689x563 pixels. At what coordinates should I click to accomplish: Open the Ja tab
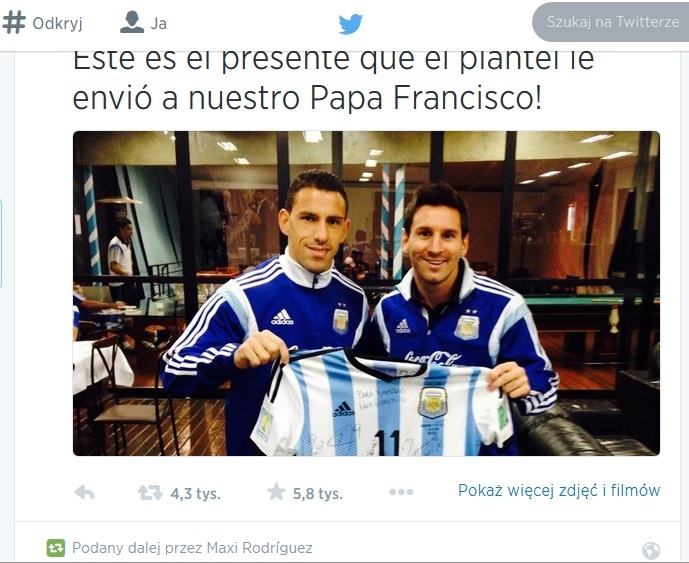tap(143, 22)
